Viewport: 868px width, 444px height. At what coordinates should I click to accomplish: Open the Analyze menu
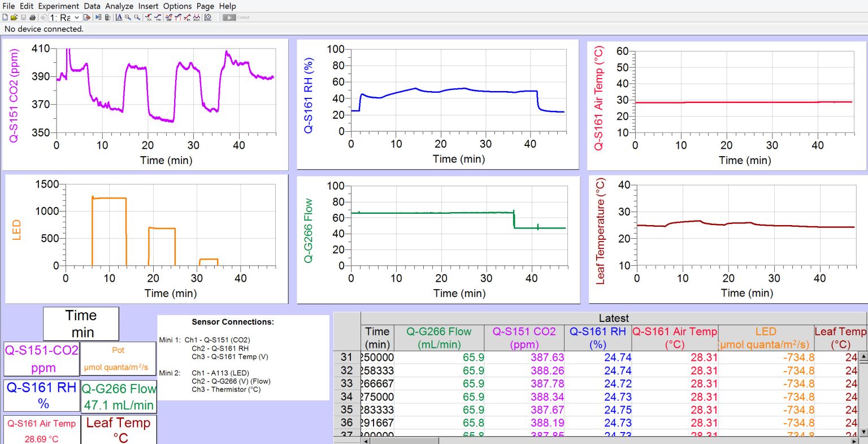(x=119, y=6)
